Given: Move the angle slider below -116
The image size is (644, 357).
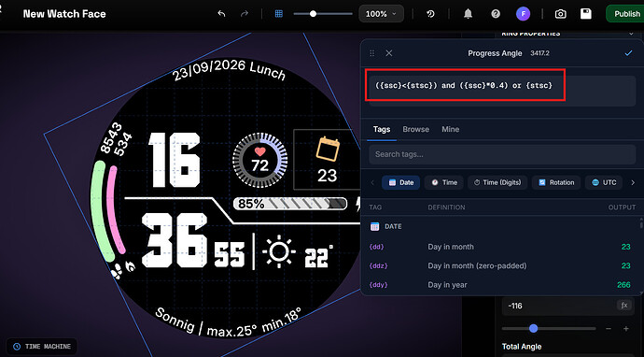Looking at the screenshot, I should click(x=549, y=328).
